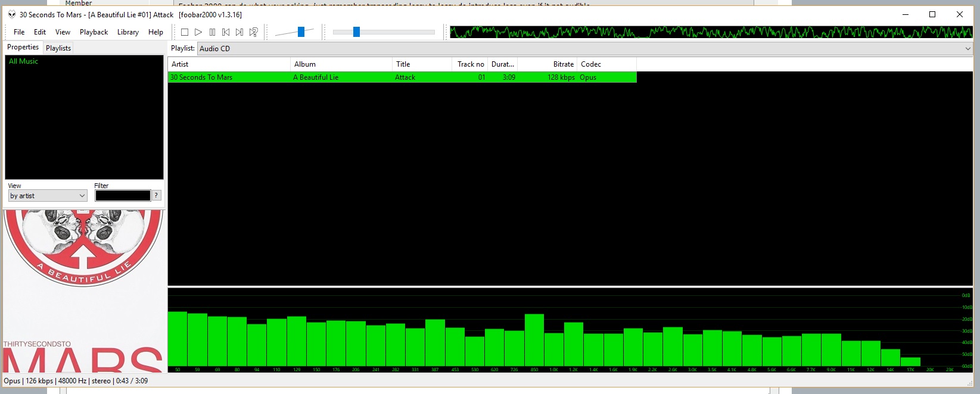Click the foobar2000 alien title bar icon
980x394 pixels.
(x=12, y=14)
